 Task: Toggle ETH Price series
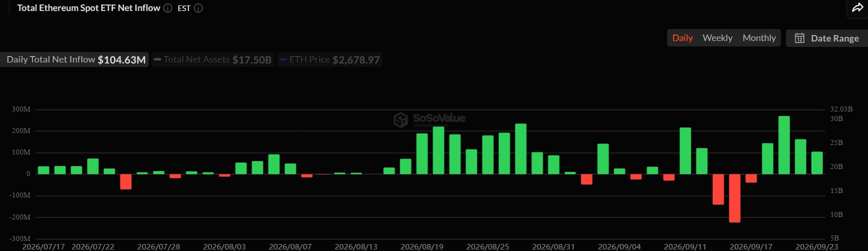click(x=330, y=59)
